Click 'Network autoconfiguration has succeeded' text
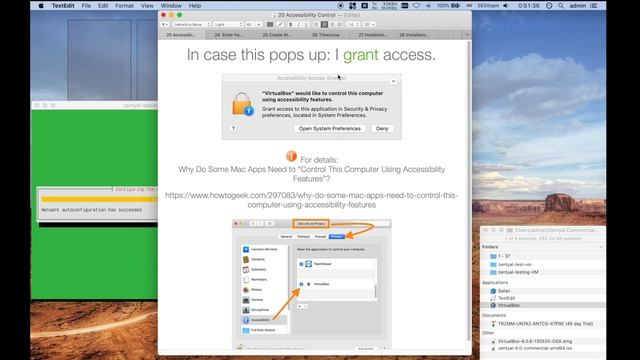Viewport: 640px width, 360px height. (91, 210)
